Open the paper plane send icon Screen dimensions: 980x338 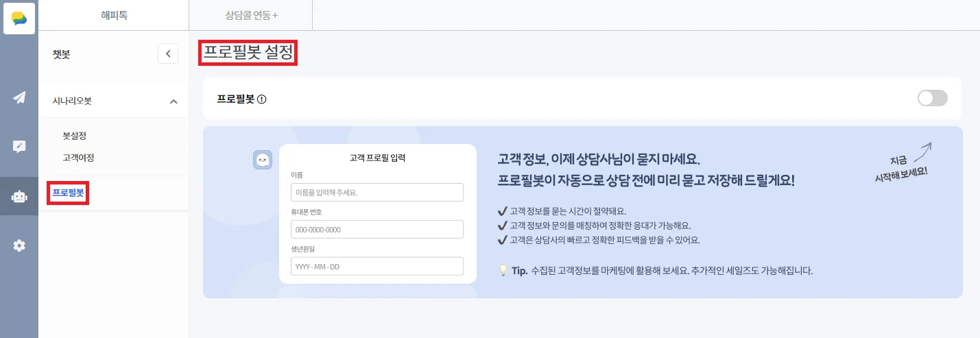[x=19, y=97]
